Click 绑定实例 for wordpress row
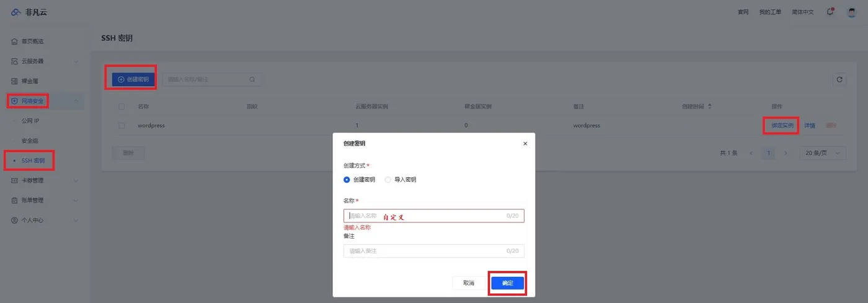Viewport: 868px width, 303px height. (782, 125)
